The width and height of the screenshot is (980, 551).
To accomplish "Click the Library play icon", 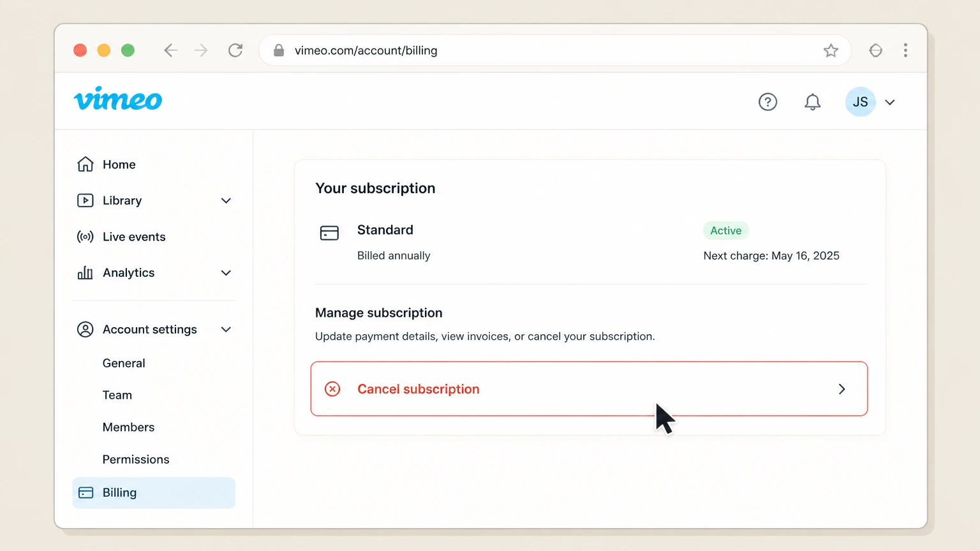I will coord(85,200).
